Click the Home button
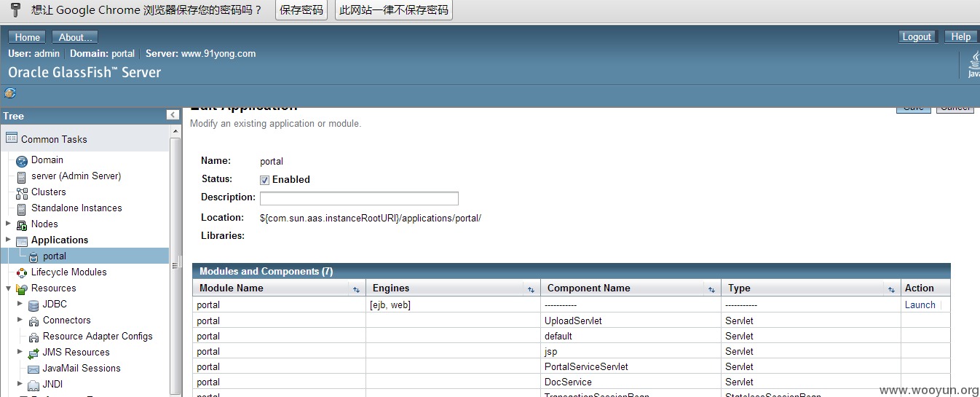Viewport: 980px width, 397px height. [27, 37]
